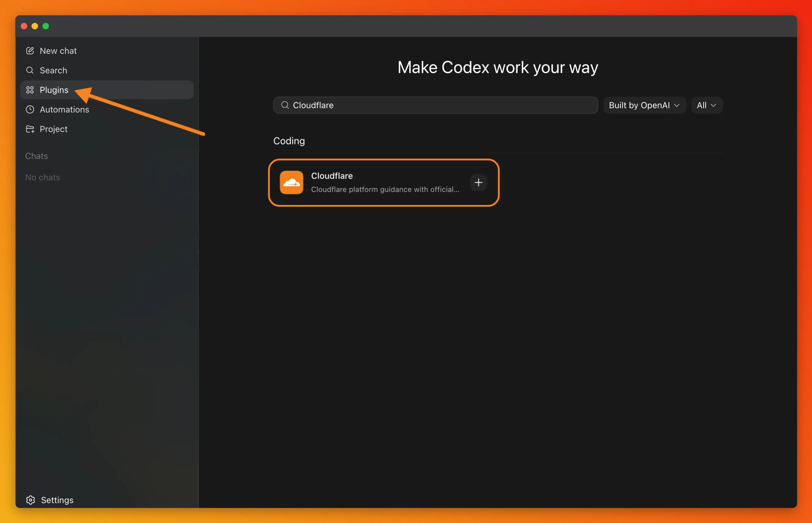The image size is (812, 523).
Task: Open Search from the sidebar
Action: [107, 70]
